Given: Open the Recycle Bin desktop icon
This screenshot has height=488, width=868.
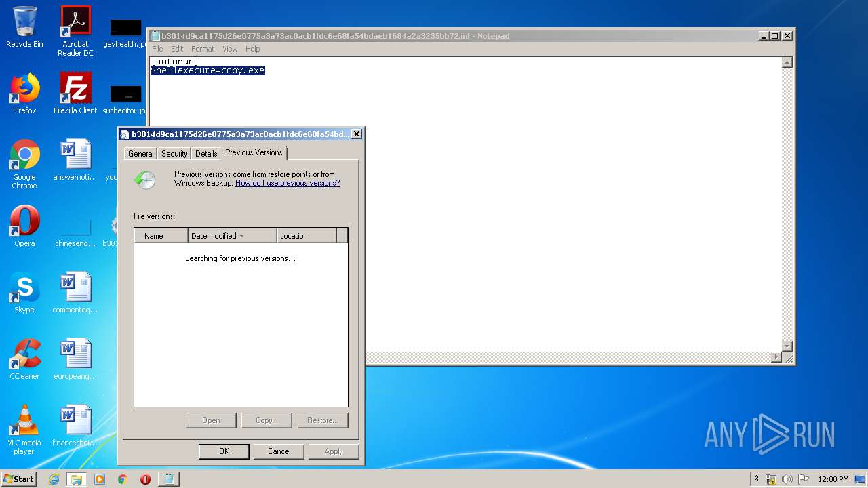Looking at the screenshot, I should 24,27.
